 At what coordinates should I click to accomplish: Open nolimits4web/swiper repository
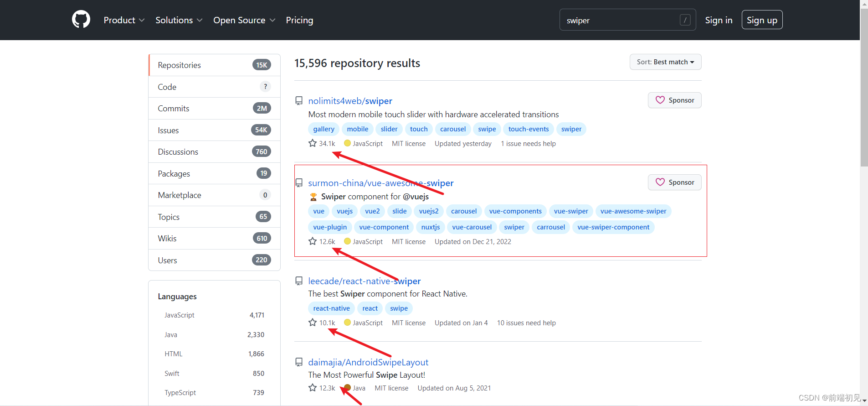tap(350, 101)
